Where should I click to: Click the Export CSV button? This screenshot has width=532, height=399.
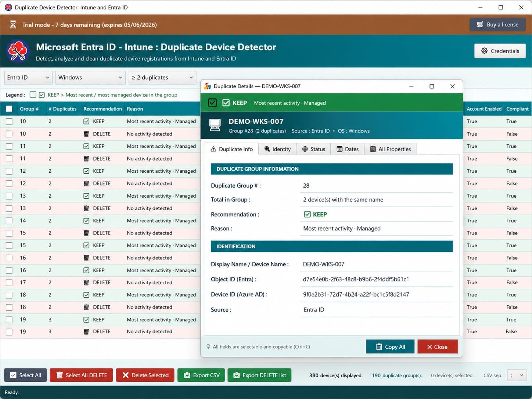pos(201,375)
